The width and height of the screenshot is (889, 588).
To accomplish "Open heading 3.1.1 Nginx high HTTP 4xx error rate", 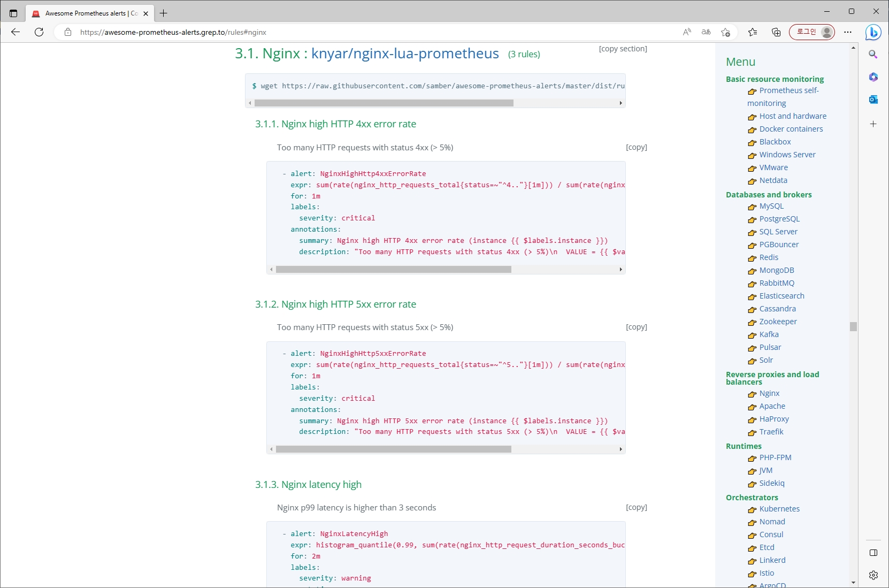I will 335,124.
